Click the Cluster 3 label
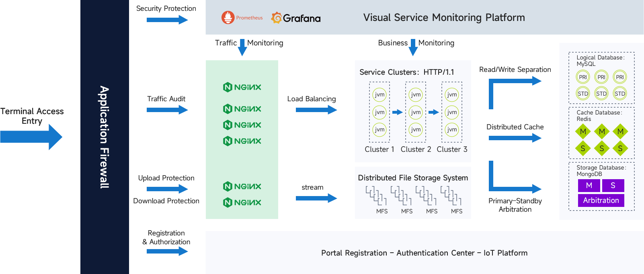 point(452,149)
